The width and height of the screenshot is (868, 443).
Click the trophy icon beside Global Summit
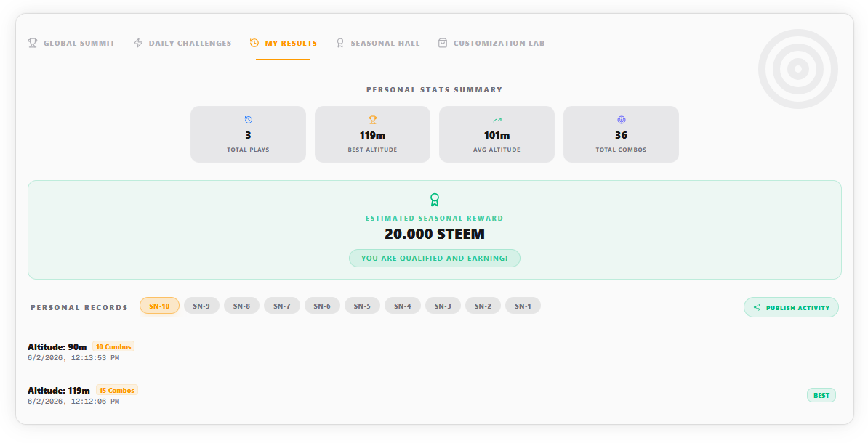coord(33,43)
